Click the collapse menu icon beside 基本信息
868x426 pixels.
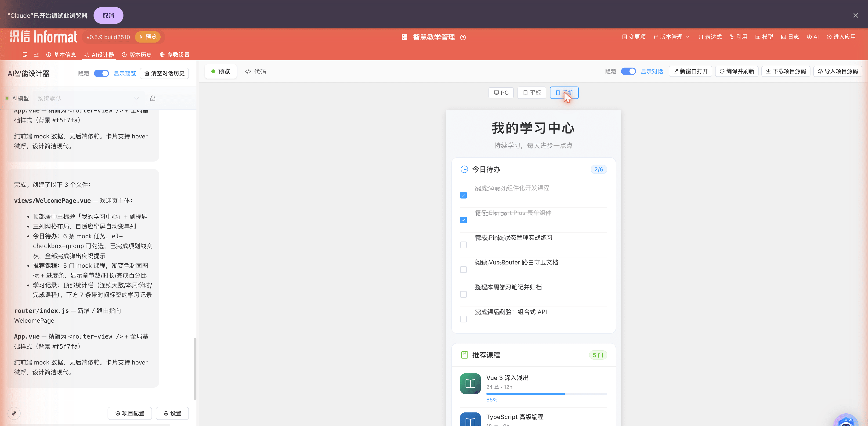[x=36, y=55]
